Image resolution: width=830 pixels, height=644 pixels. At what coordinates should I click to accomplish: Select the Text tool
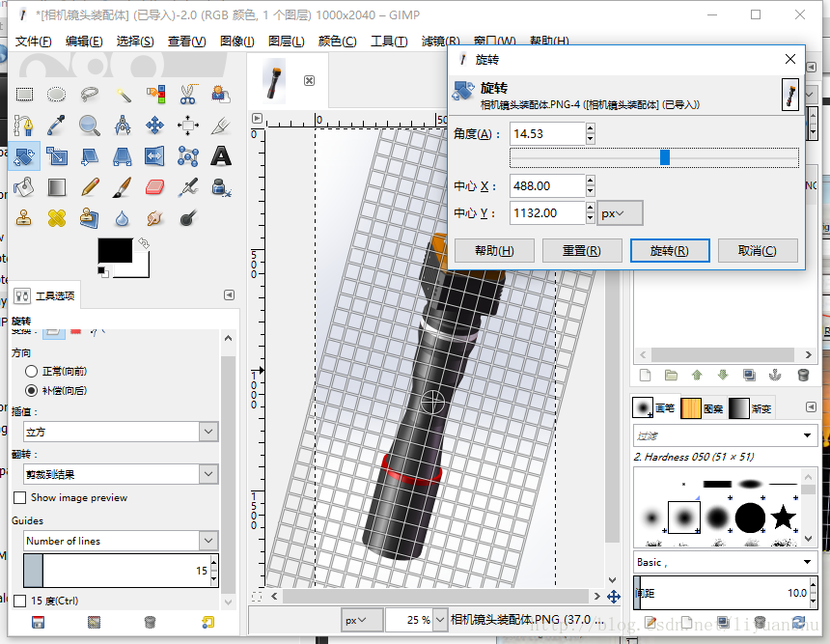tap(221, 156)
